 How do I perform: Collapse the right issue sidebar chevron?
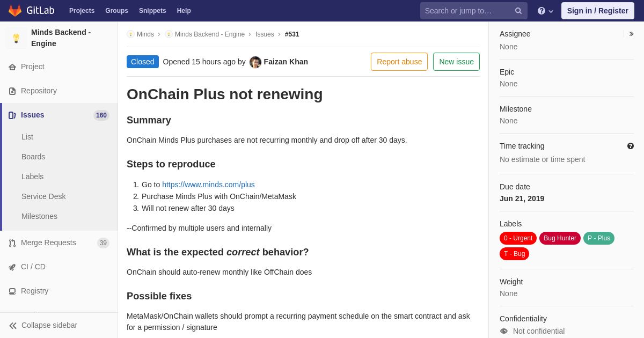click(631, 34)
